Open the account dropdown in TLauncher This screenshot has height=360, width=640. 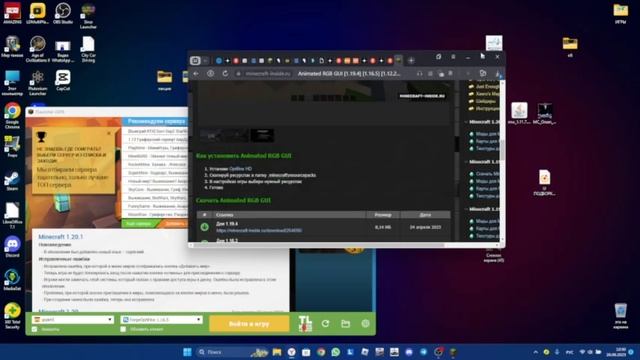(73, 320)
